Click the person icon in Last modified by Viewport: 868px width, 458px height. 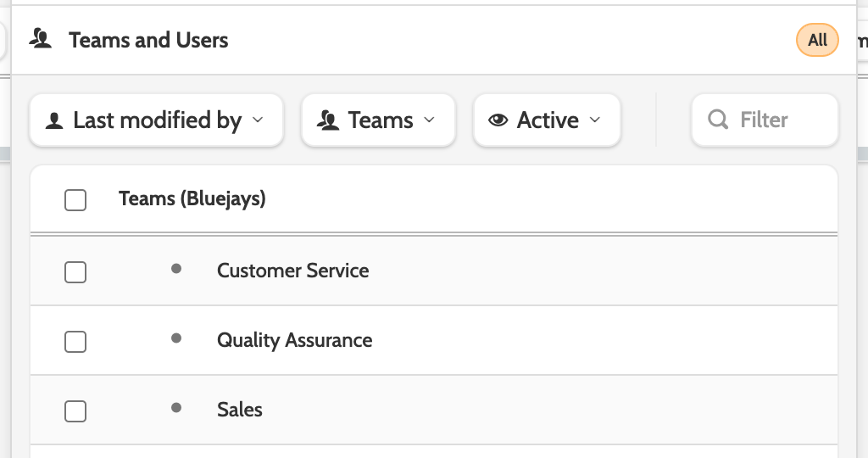pos(54,120)
